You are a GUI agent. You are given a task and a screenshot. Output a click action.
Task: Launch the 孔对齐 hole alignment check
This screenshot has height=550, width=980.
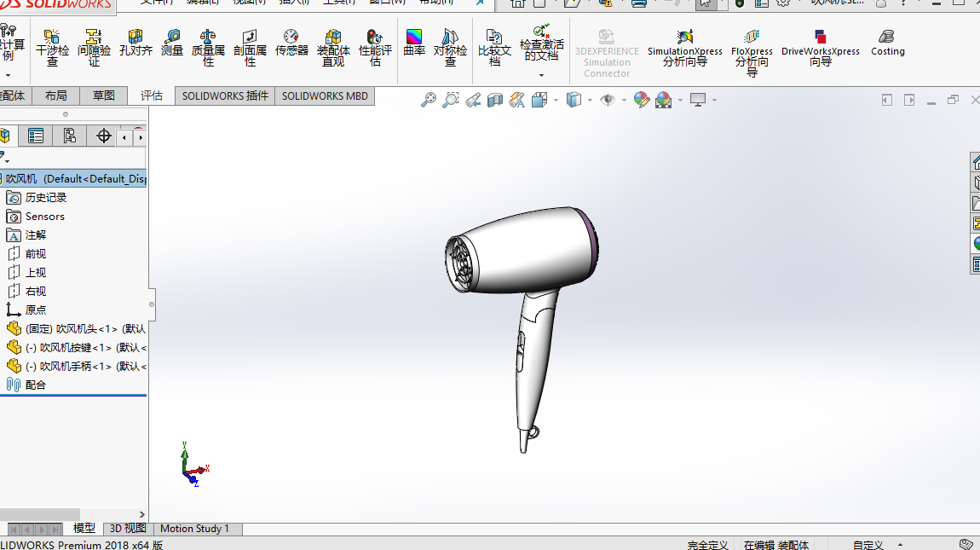(135, 43)
